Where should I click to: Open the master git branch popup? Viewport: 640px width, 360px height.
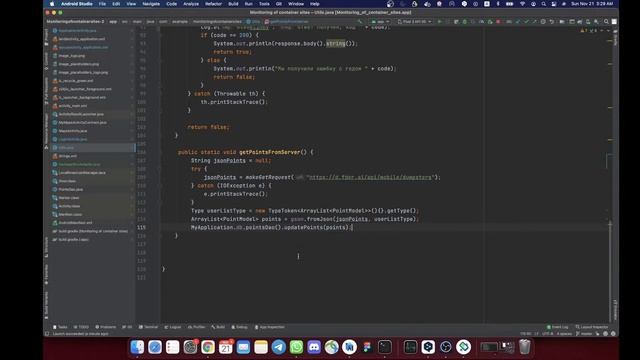coord(584,334)
